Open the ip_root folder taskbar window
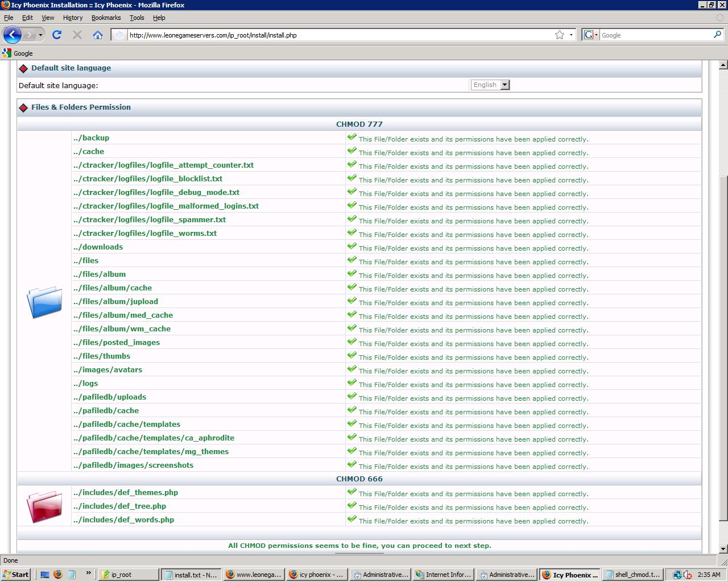Viewport: 728px width, 582px height. [x=128, y=575]
